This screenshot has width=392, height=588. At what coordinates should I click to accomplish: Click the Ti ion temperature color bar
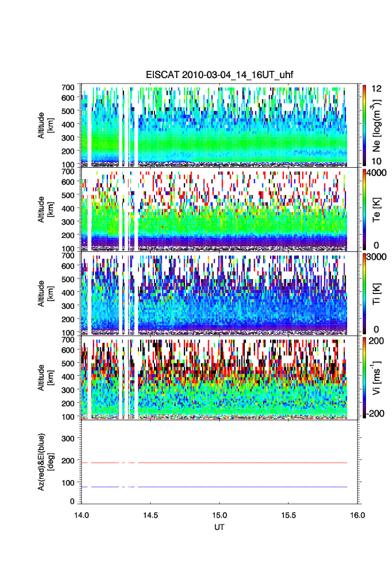click(x=360, y=293)
